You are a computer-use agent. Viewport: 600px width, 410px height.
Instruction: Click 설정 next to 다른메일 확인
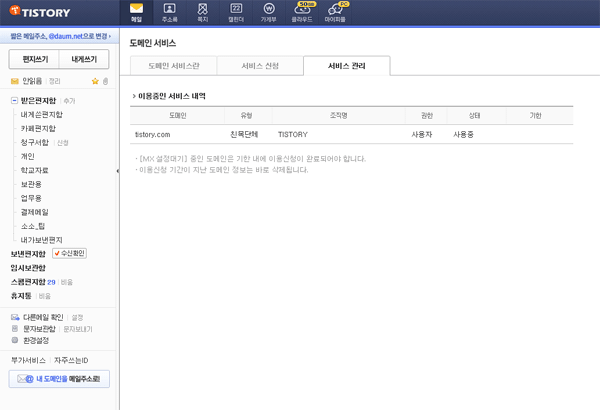tap(77, 318)
